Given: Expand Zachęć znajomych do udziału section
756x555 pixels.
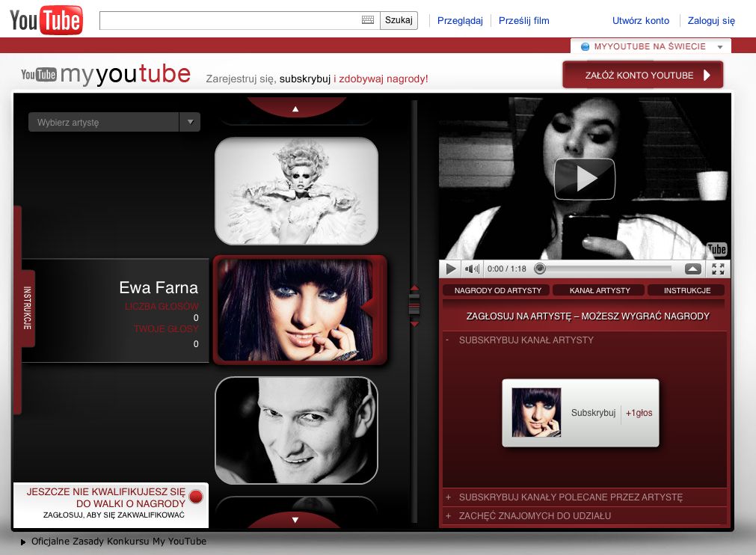Looking at the screenshot, I should (584, 516).
